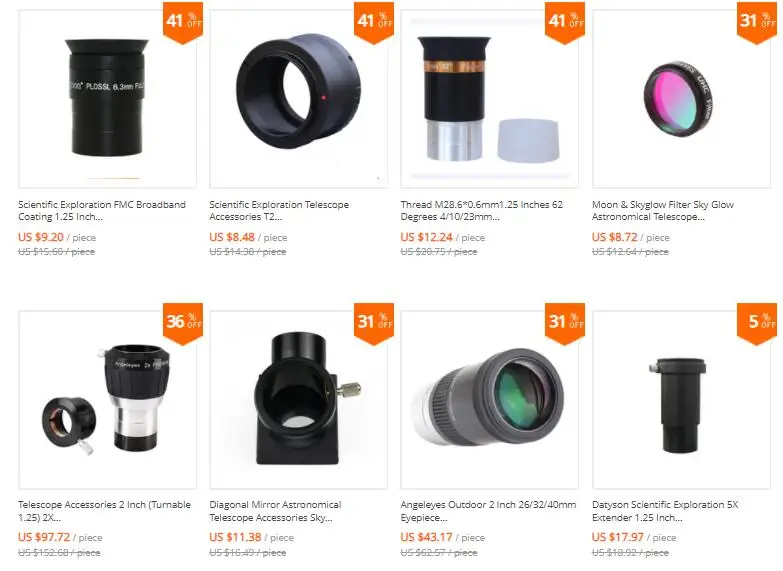Open the diagonal mirror product image
The height and width of the screenshot is (571, 783).
click(299, 400)
